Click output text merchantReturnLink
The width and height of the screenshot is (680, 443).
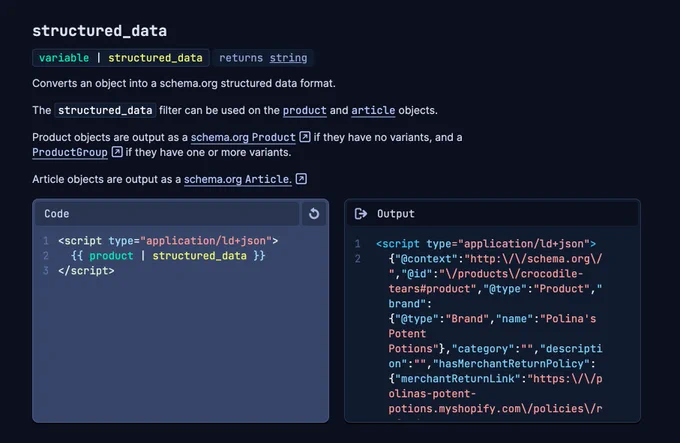[x=457, y=379]
